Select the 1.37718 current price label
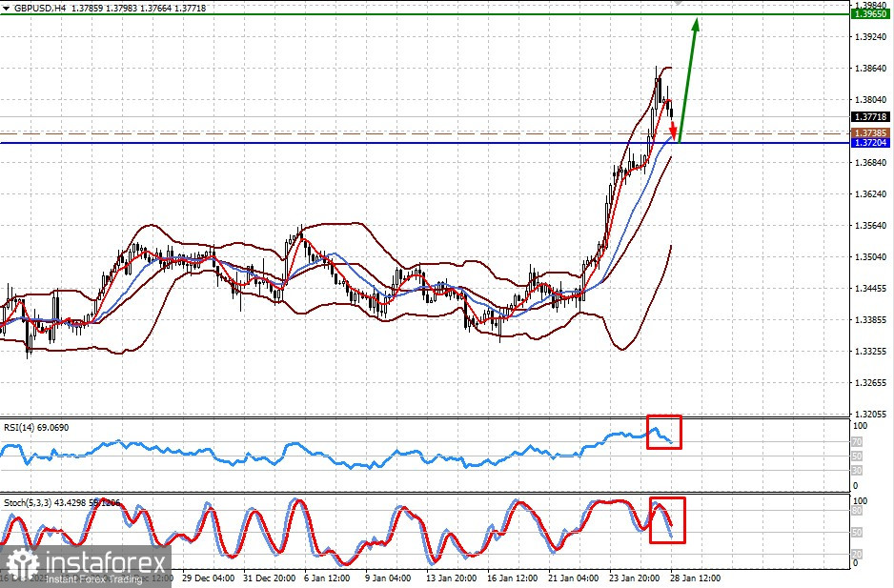 pyautogui.click(x=870, y=117)
